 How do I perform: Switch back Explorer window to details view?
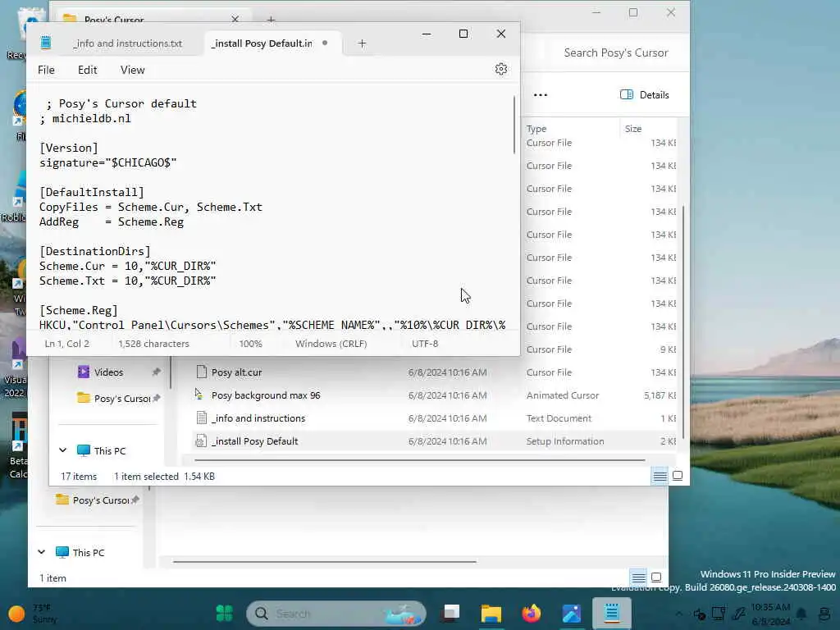[x=638, y=577]
